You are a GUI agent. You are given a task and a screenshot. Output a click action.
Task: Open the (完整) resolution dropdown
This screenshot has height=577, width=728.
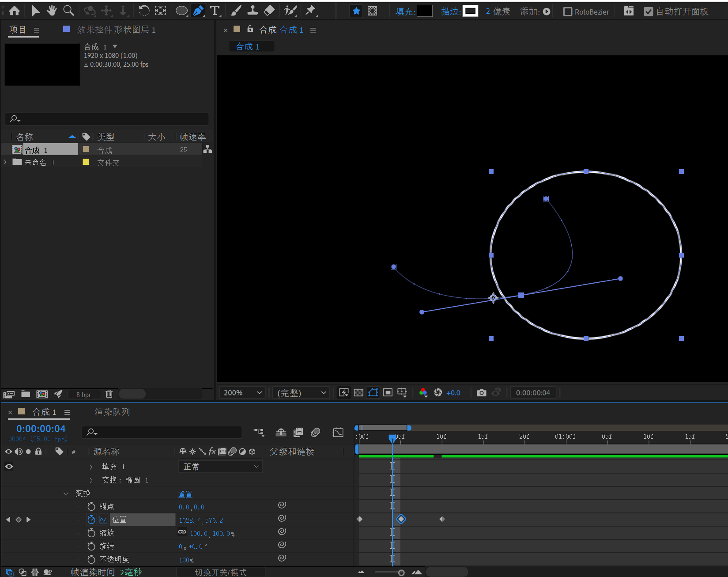point(301,392)
